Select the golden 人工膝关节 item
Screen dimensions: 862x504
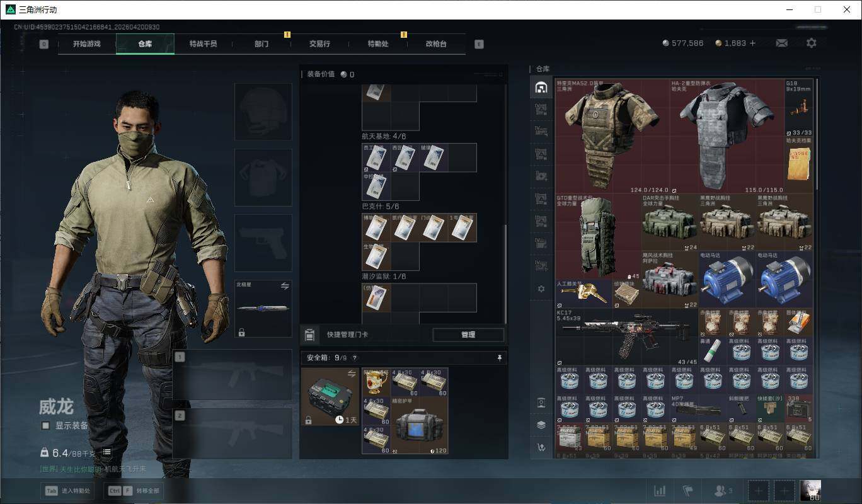tap(584, 294)
